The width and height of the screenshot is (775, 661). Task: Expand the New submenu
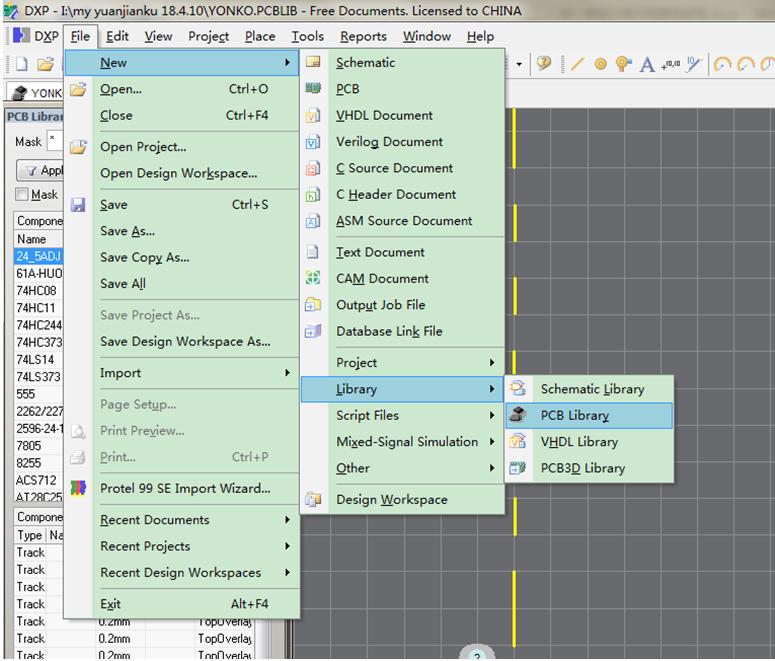[181, 63]
